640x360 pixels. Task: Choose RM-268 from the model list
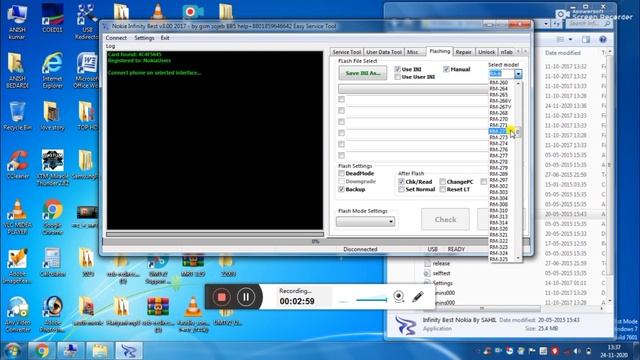[x=499, y=113]
